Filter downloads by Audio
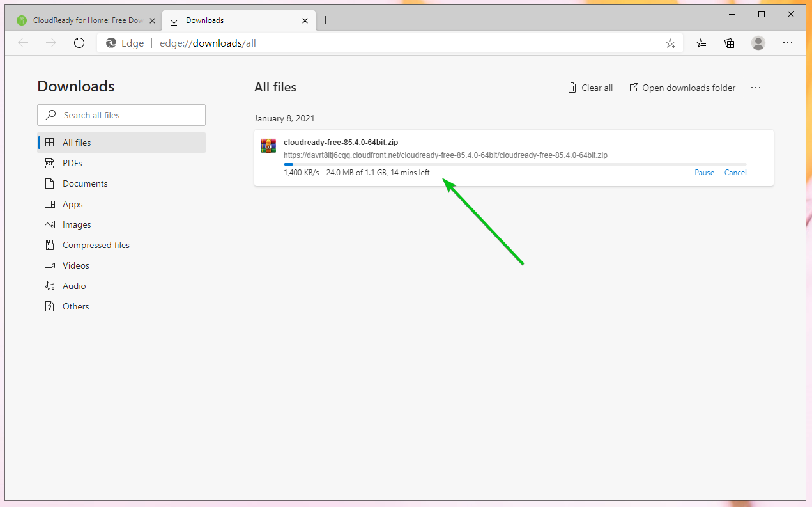The image size is (812, 507). [121, 286]
